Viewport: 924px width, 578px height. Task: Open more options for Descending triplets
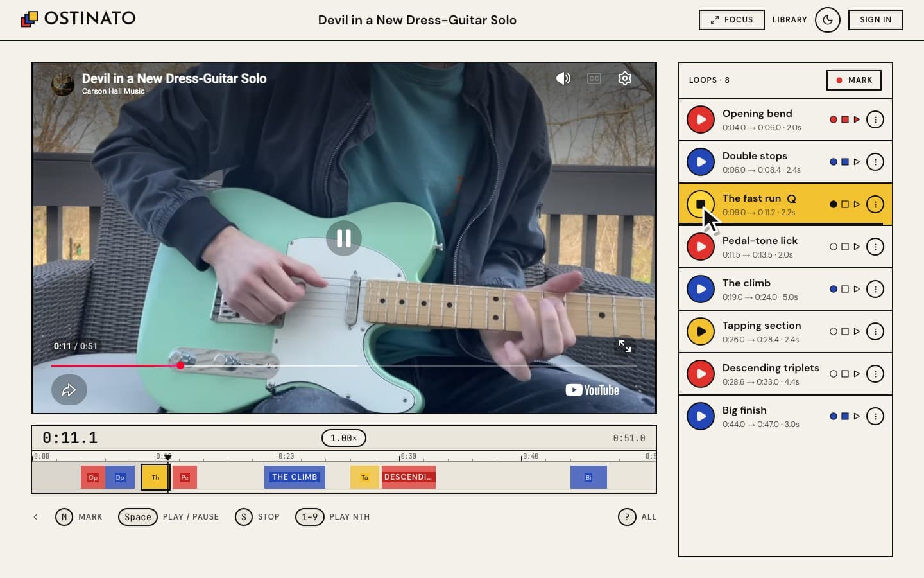click(x=875, y=374)
